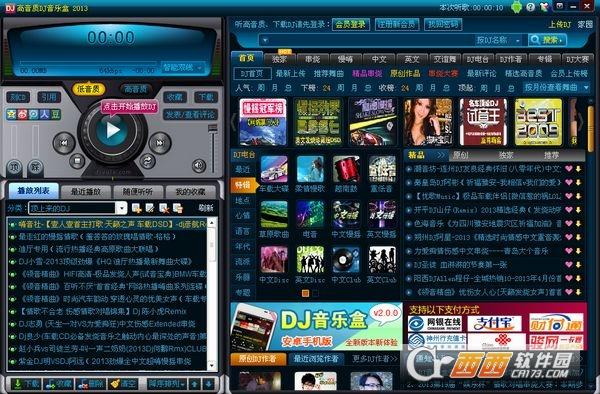Click the round 顶 vote-up button

point(15,167)
